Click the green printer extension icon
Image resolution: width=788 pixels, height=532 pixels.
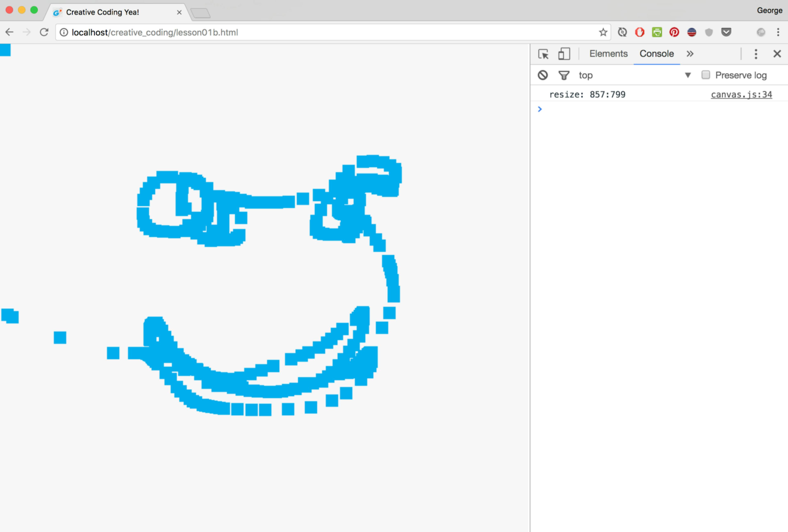tap(657, 33)
